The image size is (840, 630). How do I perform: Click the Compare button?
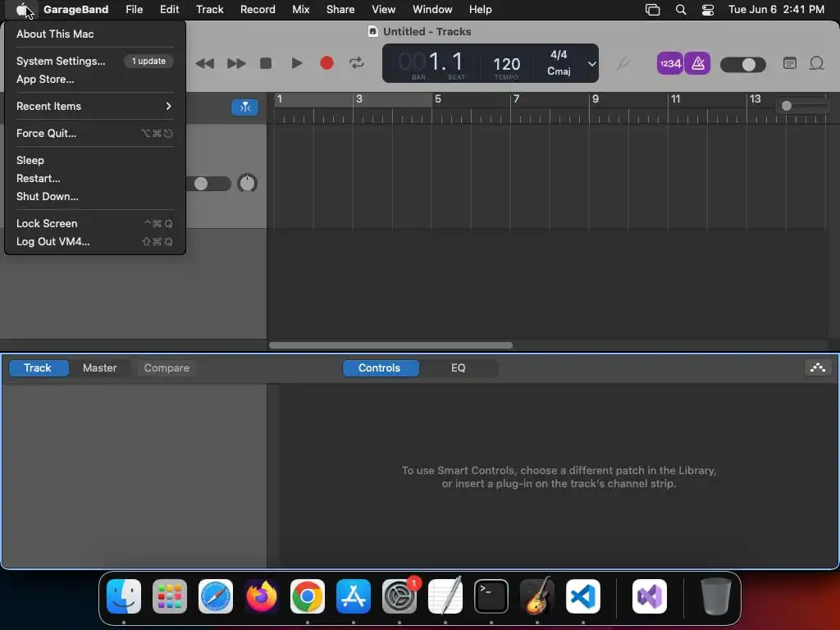(167, 368)
